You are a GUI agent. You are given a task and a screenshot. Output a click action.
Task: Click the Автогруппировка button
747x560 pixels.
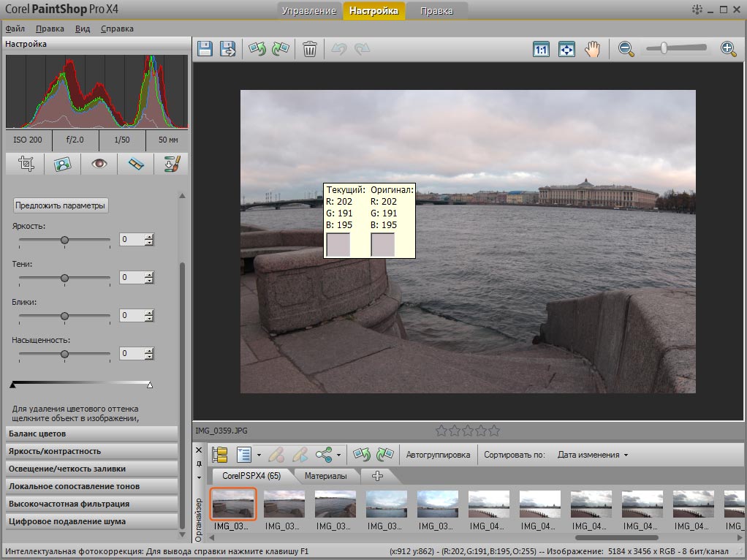point(438,455)
